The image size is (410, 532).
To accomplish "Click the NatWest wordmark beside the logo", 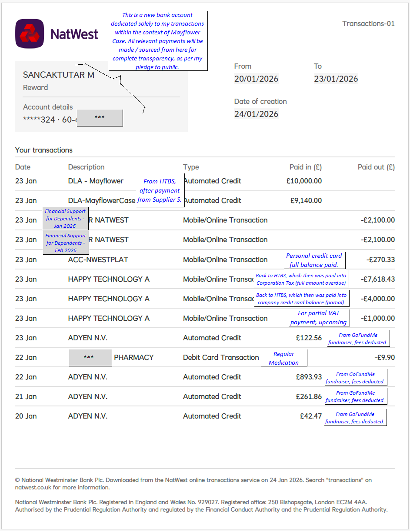I will (x=74, y=34).
